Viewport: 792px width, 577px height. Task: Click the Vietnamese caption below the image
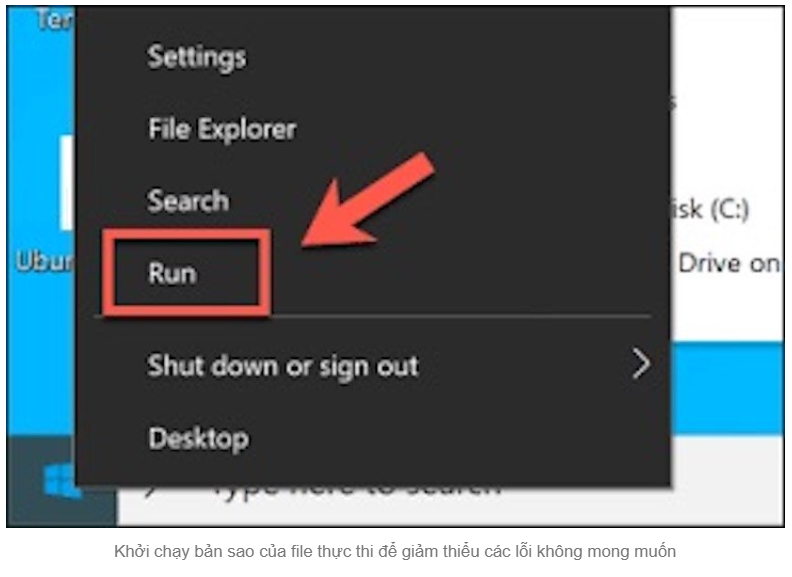[395, 551]
